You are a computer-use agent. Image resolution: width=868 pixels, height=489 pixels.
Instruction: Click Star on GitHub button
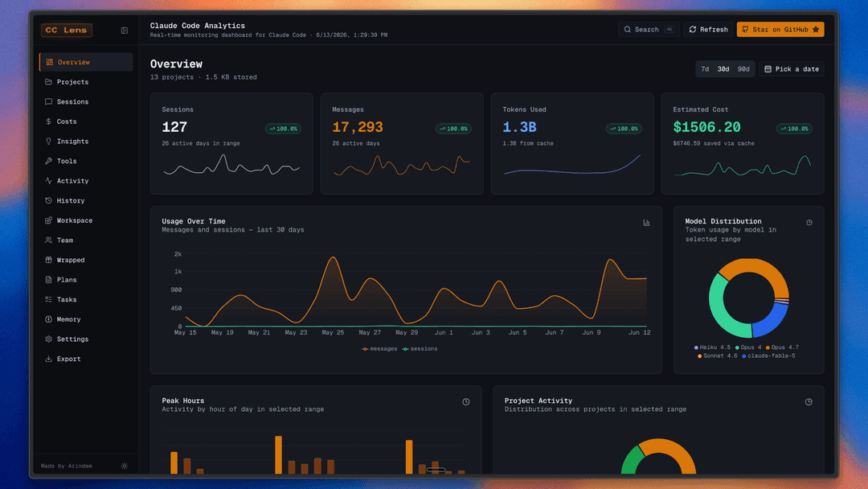[x=780, y=29]
